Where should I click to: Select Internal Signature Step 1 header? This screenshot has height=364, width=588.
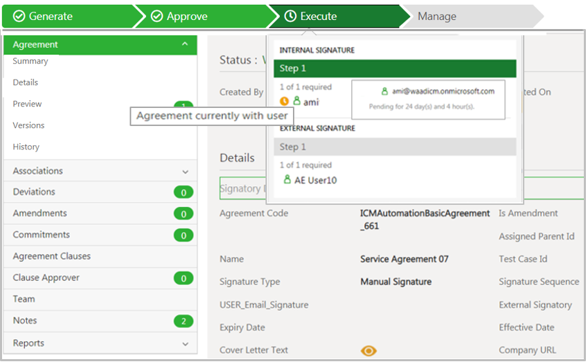pyautogui.click(x=395, y=69)
